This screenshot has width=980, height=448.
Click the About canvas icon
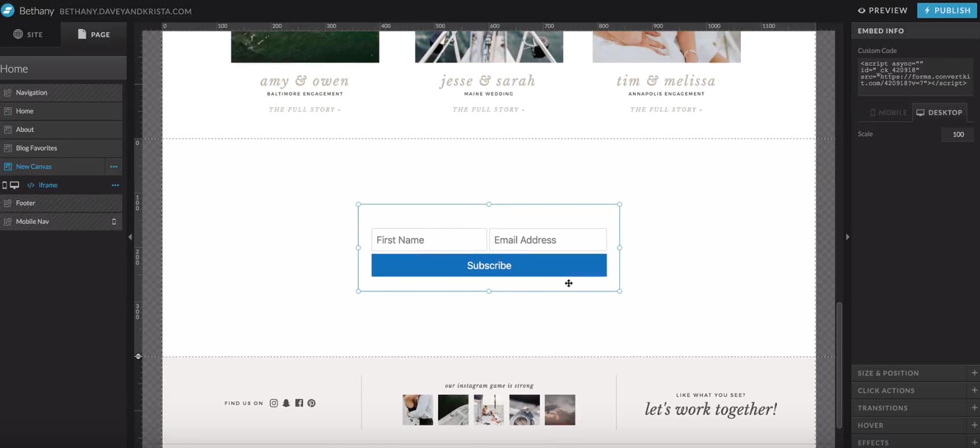8,129
